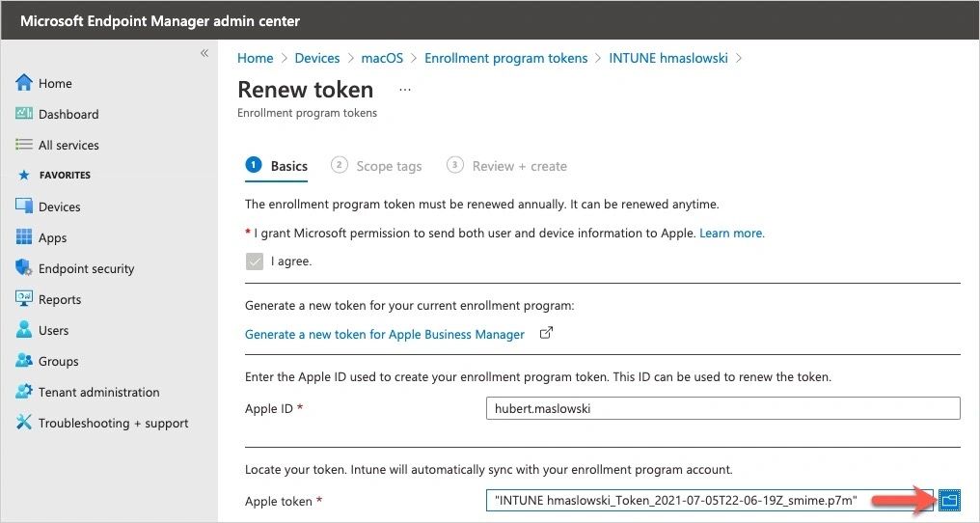Click the Tenant administration icon

tap(24, 392)
